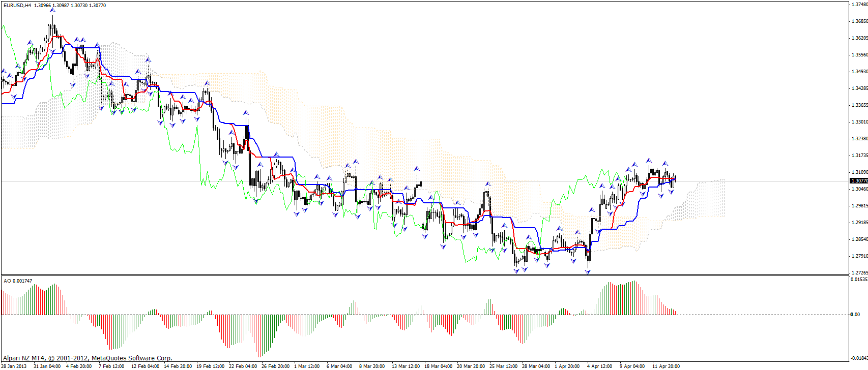
Task: Click the 4 Apr 12:00 time label
Action: pos(600,366)
